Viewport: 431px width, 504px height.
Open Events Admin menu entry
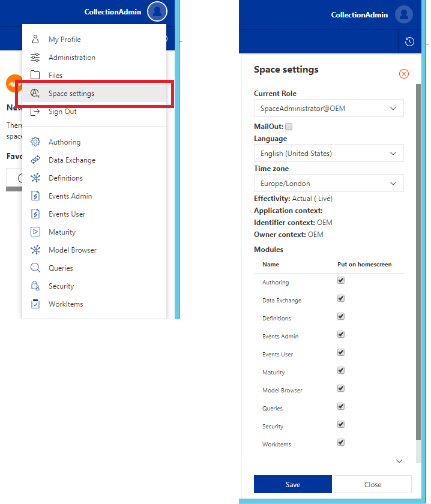tap(94, 196)
